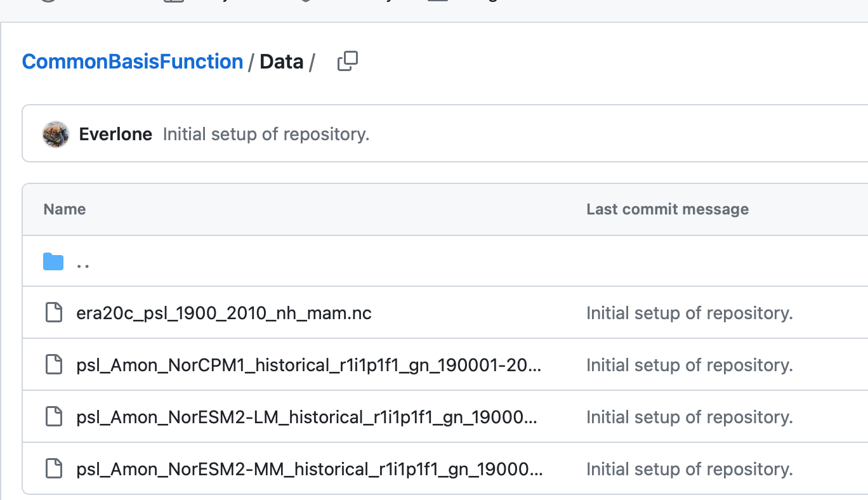Go up to parent directory via '..'

point(82,261)
